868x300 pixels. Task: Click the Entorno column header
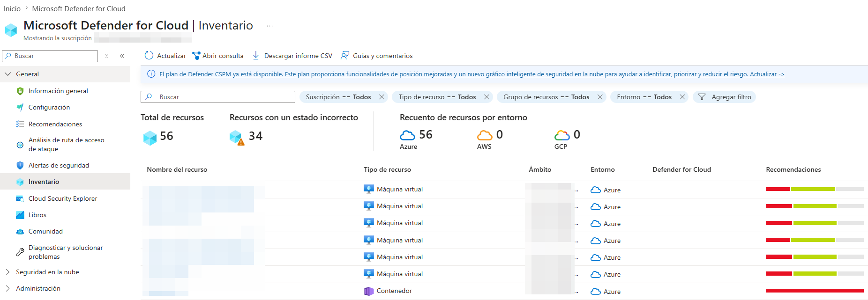point(603,170)
